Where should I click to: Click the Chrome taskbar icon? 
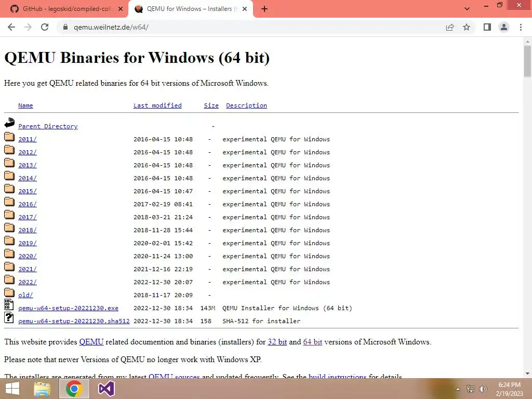pyautogui.click(x=74, y=389)
